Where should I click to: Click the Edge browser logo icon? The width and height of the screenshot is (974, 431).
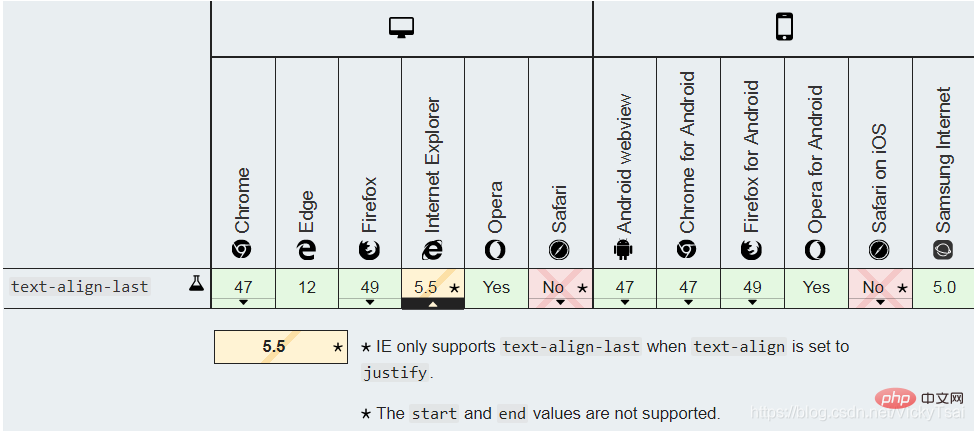(307, 249)
